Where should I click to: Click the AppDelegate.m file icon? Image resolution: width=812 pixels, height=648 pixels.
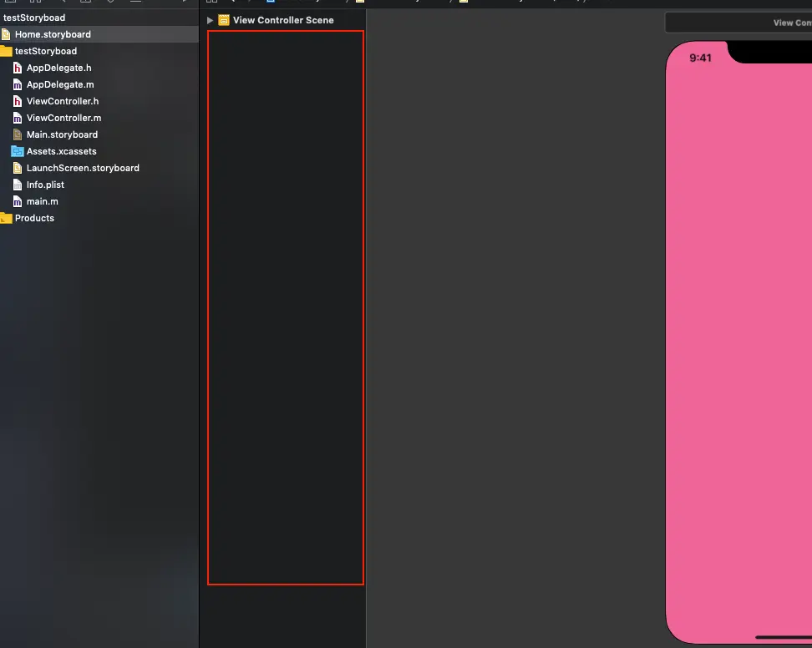(17, 84)
